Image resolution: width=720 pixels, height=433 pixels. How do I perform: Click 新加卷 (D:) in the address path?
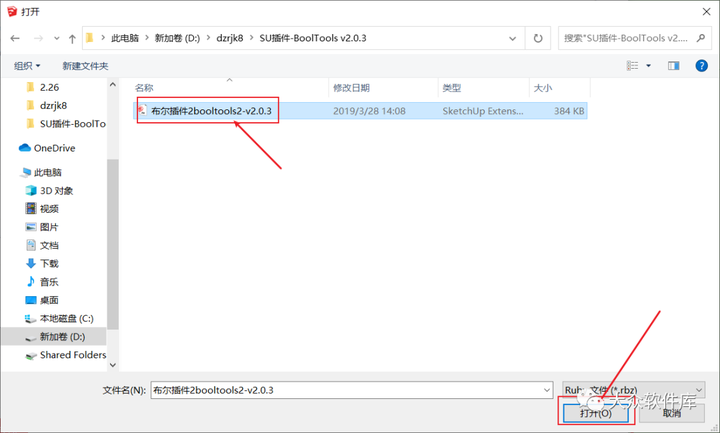click(x=177, y=38)
